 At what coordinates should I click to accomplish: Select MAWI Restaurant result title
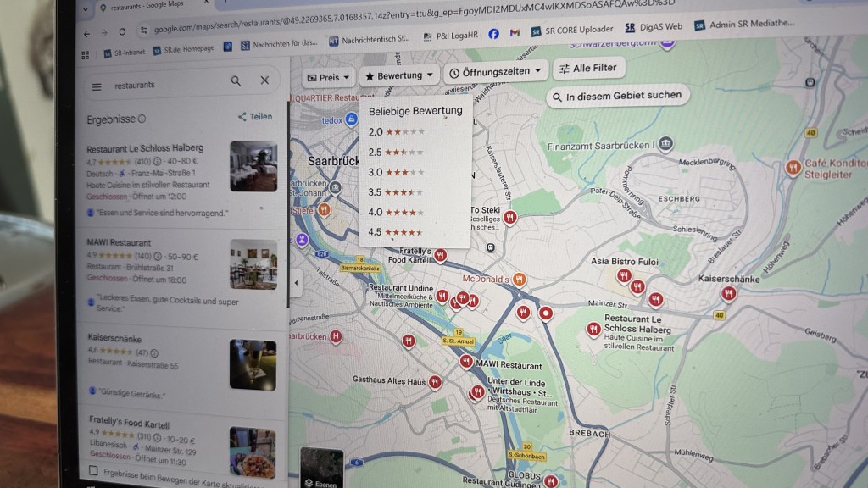(119, 242)
